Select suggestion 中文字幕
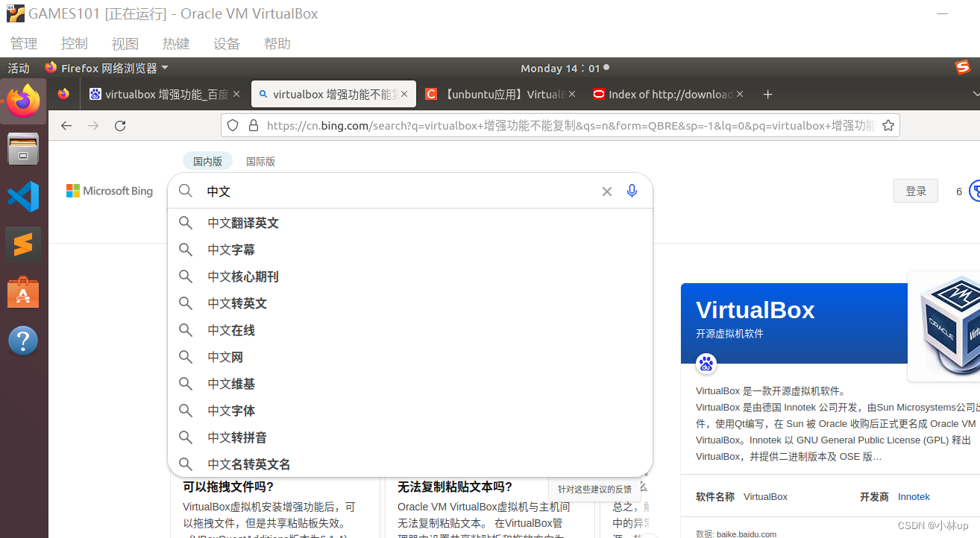 coord(410,250)
